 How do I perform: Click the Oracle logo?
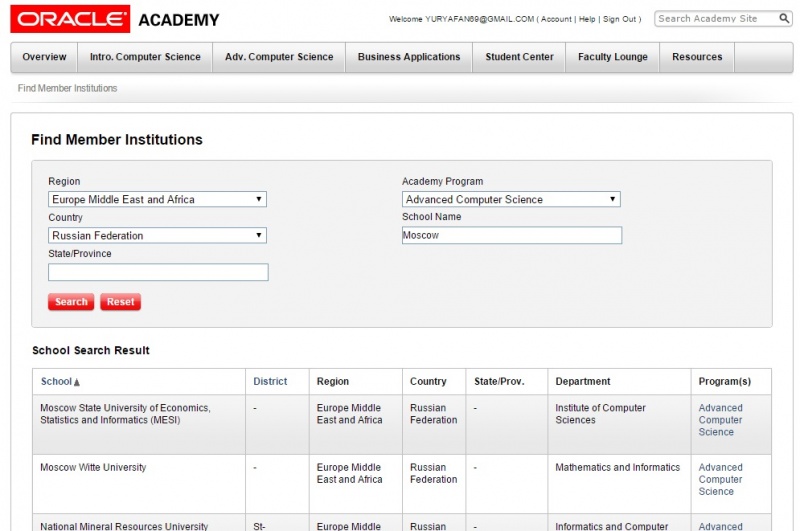pos(70,19)
